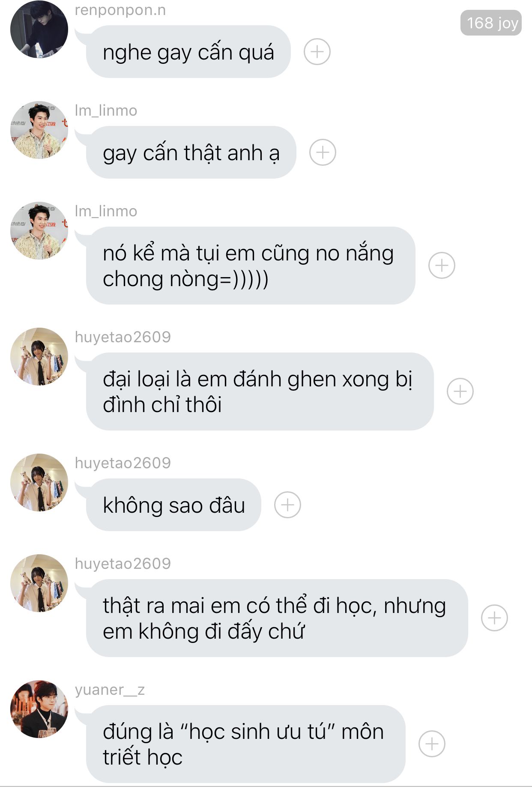Add reaction to "không sao đâu" message
Image resolution: width=532 pixels, height=789 pixels.
pos(287,505)
